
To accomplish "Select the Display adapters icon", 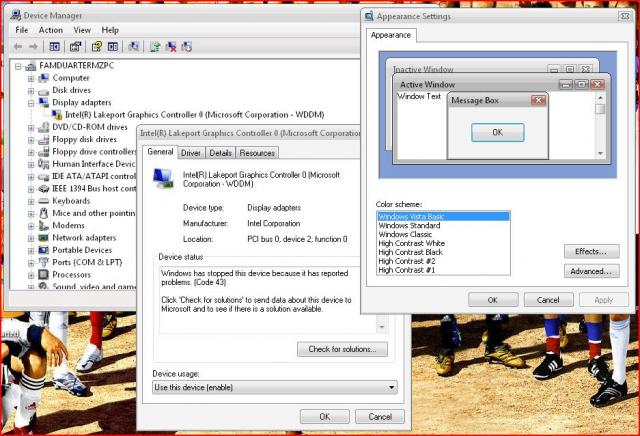I will [x=43, y=102].
